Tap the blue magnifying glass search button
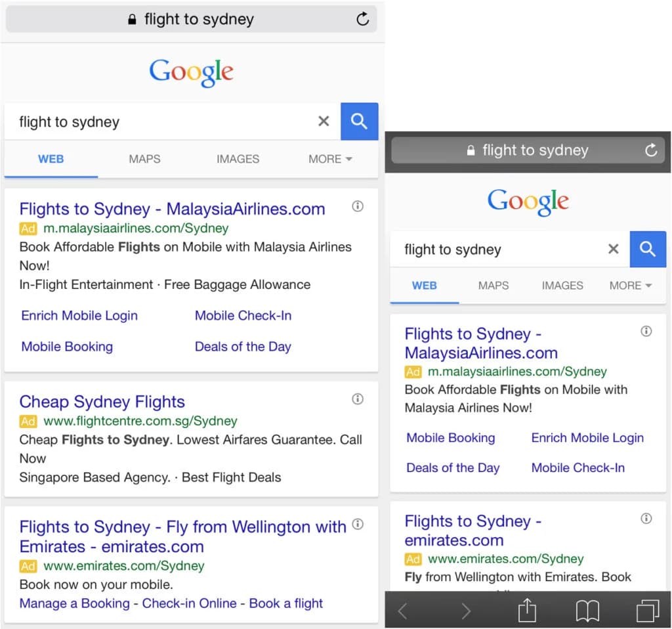Screen dimensions: 672x629 (x=360, y=121)
